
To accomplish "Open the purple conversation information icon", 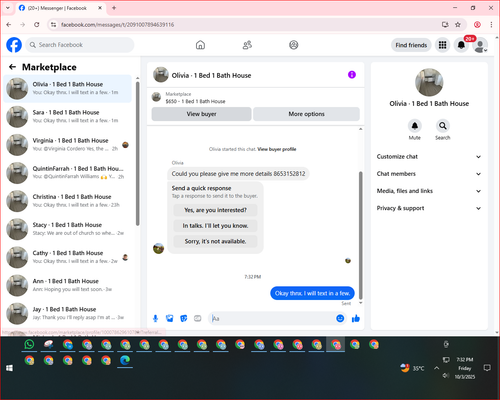I will (x=352, y=75).
